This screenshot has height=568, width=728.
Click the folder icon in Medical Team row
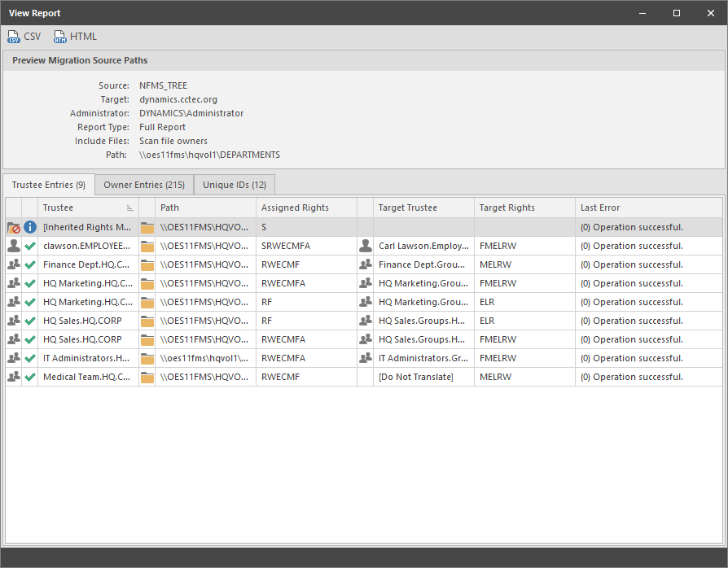click(x=147, y=377)
